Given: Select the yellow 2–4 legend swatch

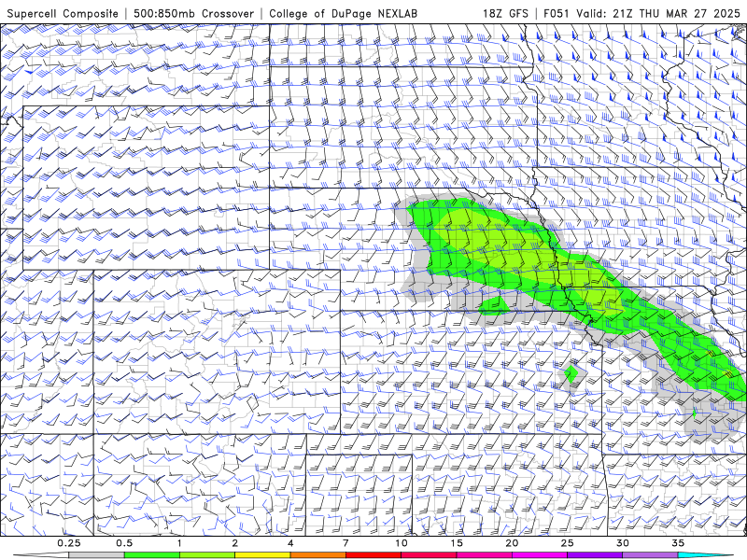Looking at the screenshot, I should click(262, 555).
